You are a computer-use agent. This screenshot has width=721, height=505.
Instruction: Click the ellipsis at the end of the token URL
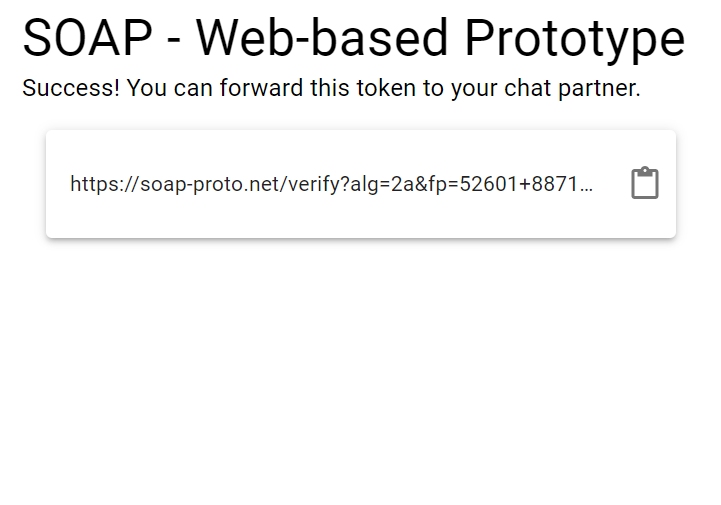click(x=587, y=186)
